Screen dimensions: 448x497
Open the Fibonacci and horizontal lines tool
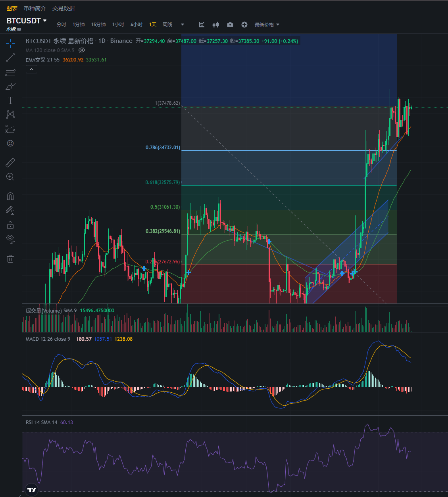[x=10, y=72]
